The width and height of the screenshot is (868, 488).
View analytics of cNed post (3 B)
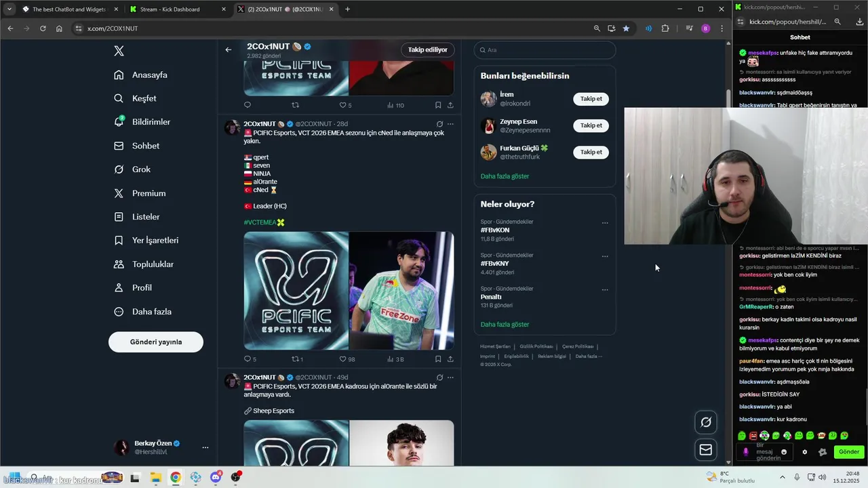click(x=395, y=359)
